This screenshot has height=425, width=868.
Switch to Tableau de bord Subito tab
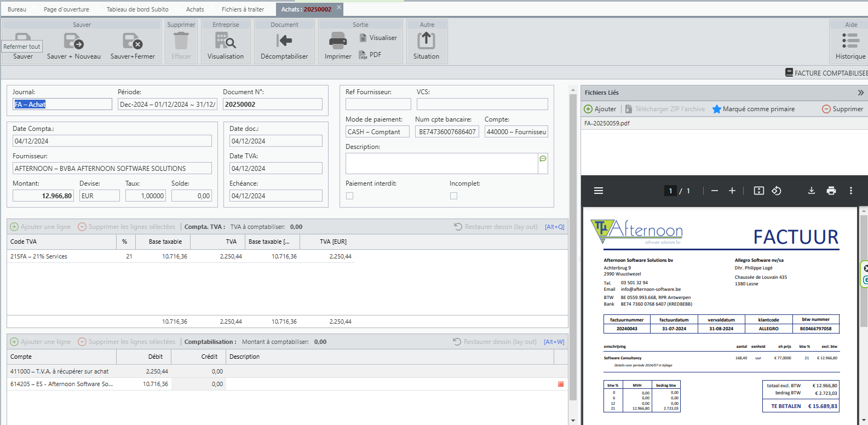[x=137, y=9]
